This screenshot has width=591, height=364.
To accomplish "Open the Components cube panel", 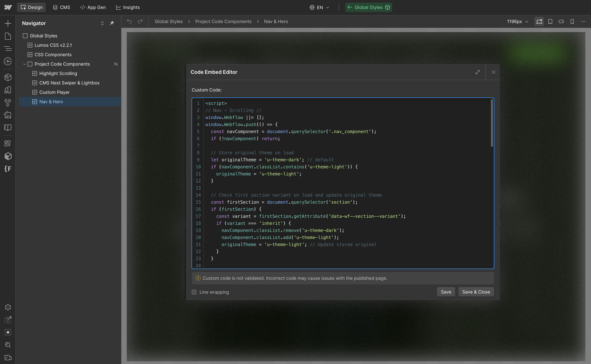I will click(8, 77).
